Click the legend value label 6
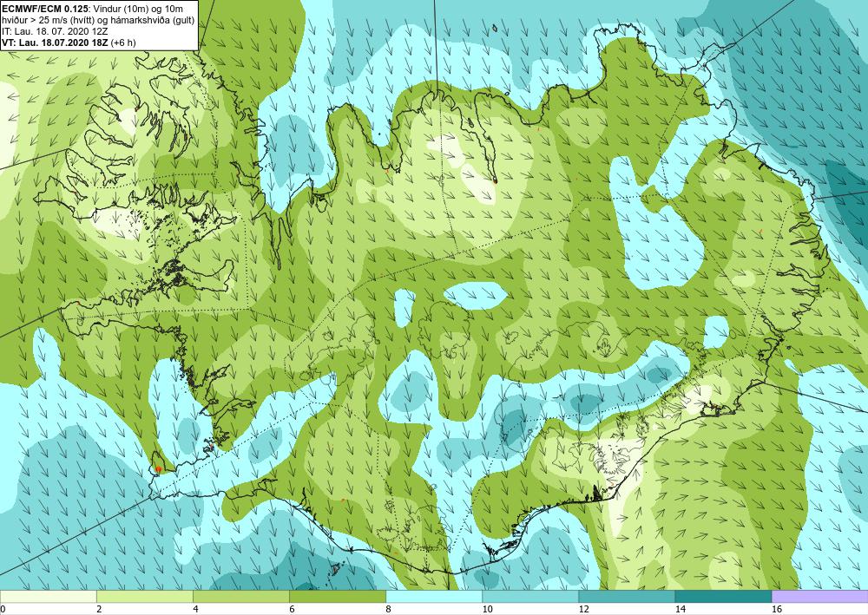 click(292, 609)
